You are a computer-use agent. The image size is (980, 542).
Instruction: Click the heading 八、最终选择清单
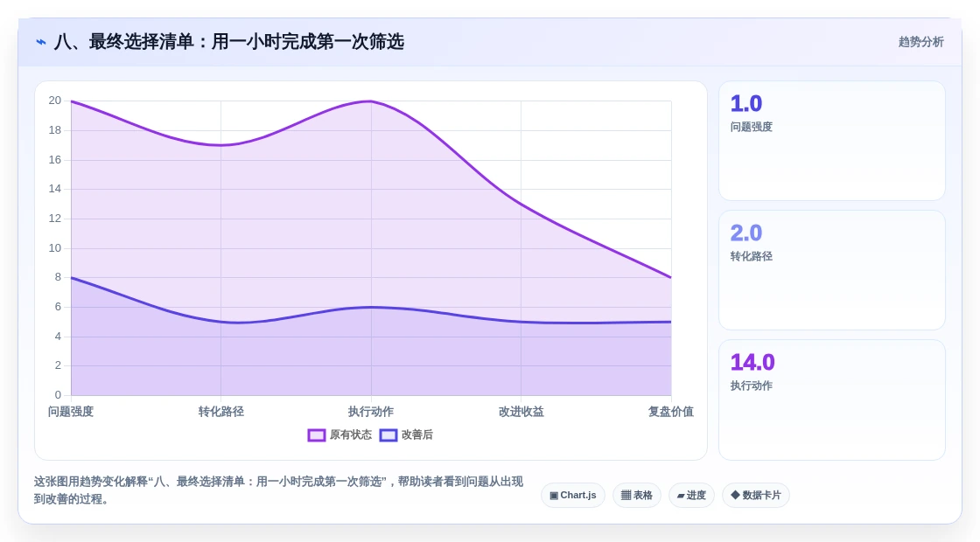coord(228,42)
